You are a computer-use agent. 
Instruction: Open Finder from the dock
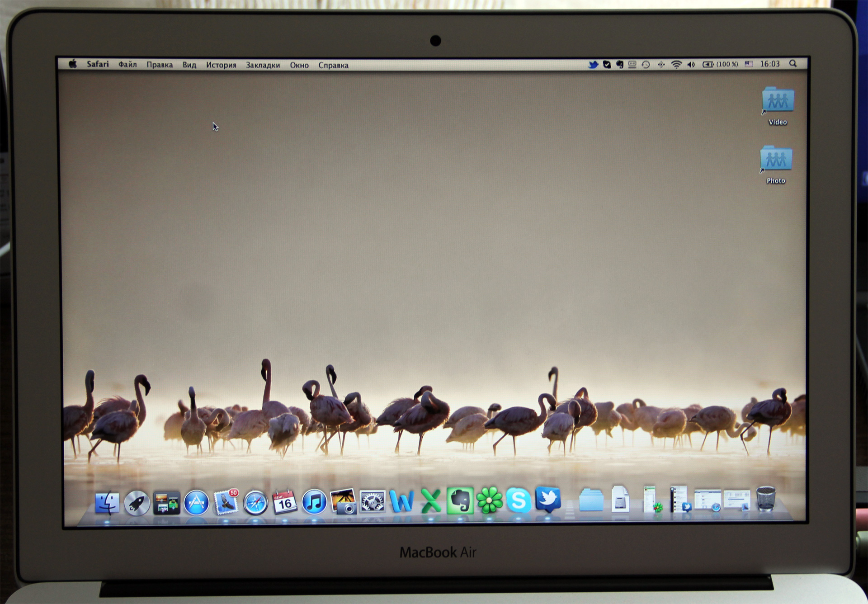click(x=107, y=503)
